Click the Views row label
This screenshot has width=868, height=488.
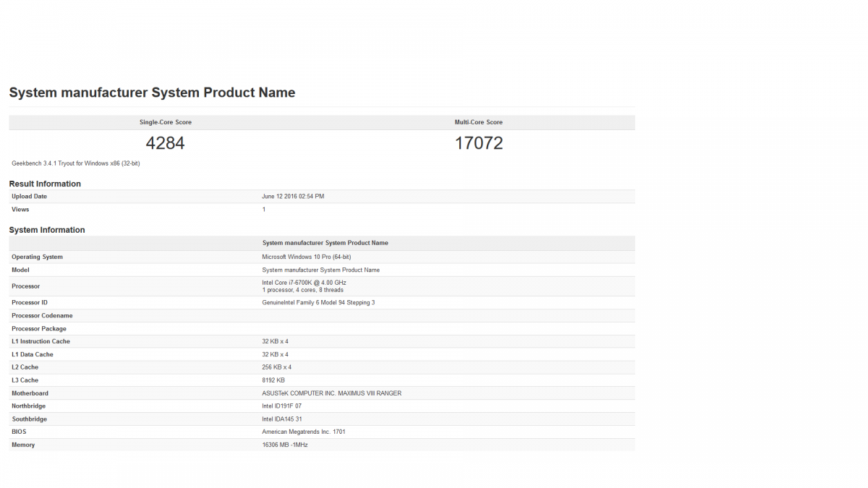click(20, 210)
